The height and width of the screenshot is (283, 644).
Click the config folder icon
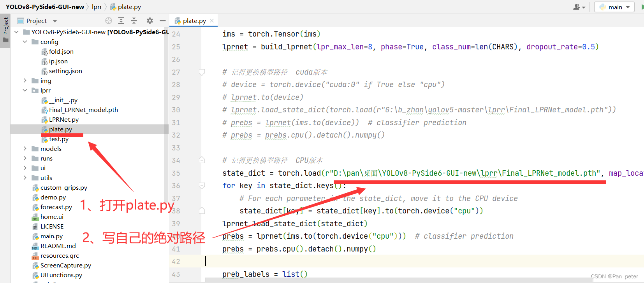(35, 42)
